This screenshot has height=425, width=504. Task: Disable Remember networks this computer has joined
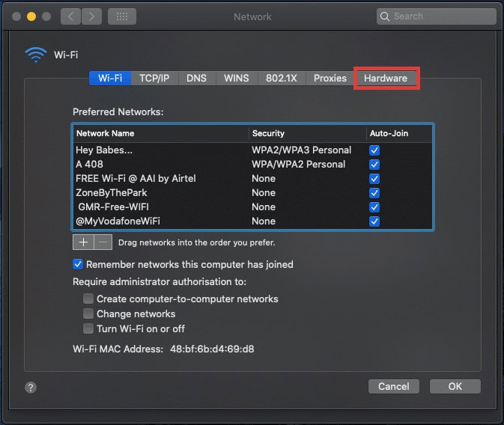pyautogui.click(x=78, y=264)
